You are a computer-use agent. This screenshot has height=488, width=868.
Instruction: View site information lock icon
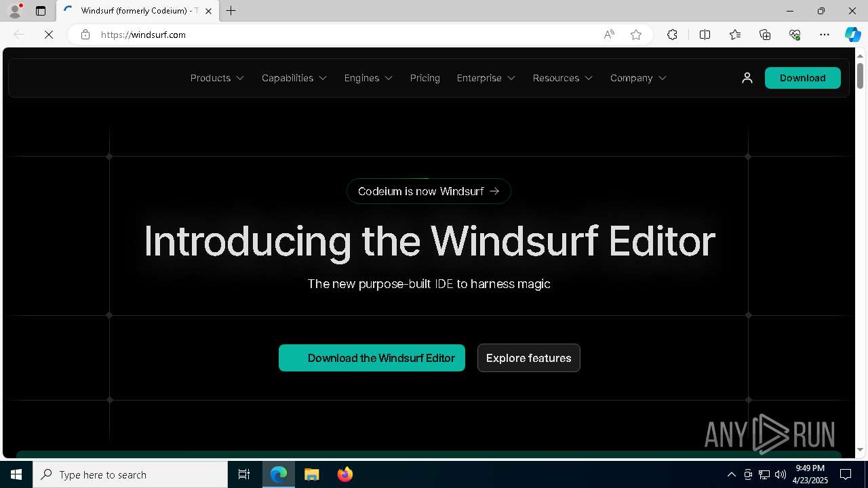click(x=85, y=35)
